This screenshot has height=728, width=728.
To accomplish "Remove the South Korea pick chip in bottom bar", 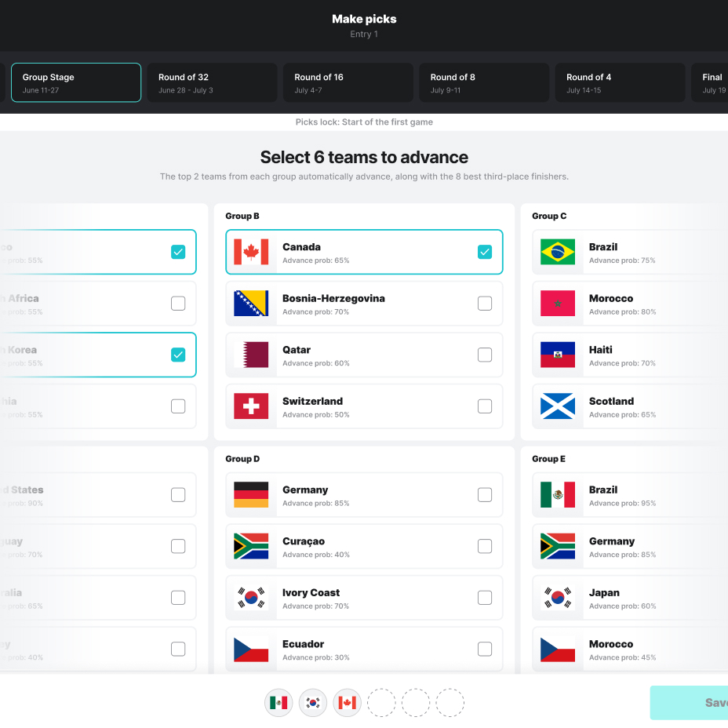I will [x=313, y=703].
